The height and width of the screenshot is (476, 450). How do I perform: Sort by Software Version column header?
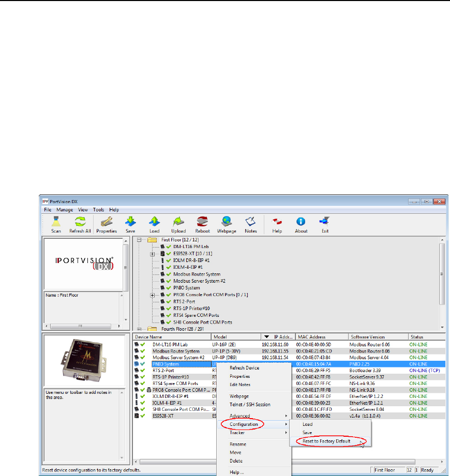[x=378, y=336]
